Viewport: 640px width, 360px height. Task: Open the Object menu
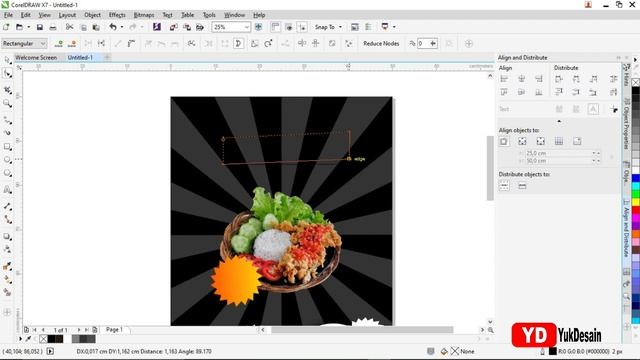(x=92, y=15)
